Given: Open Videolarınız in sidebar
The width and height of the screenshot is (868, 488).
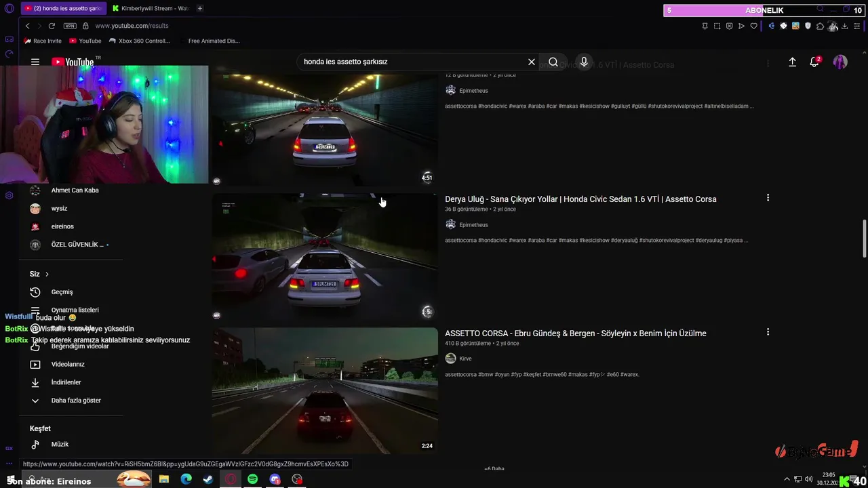Looking at the screenshot, I should 68,365.
